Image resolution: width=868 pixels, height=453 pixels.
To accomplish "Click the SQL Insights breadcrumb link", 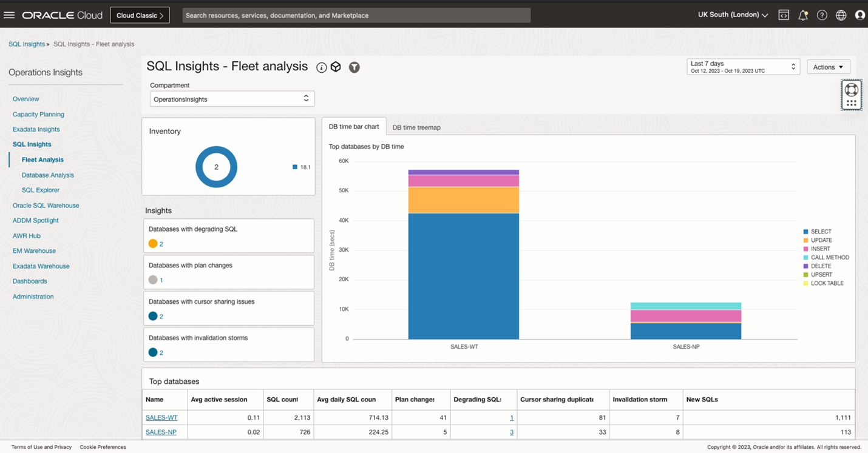I will (27, 44).
